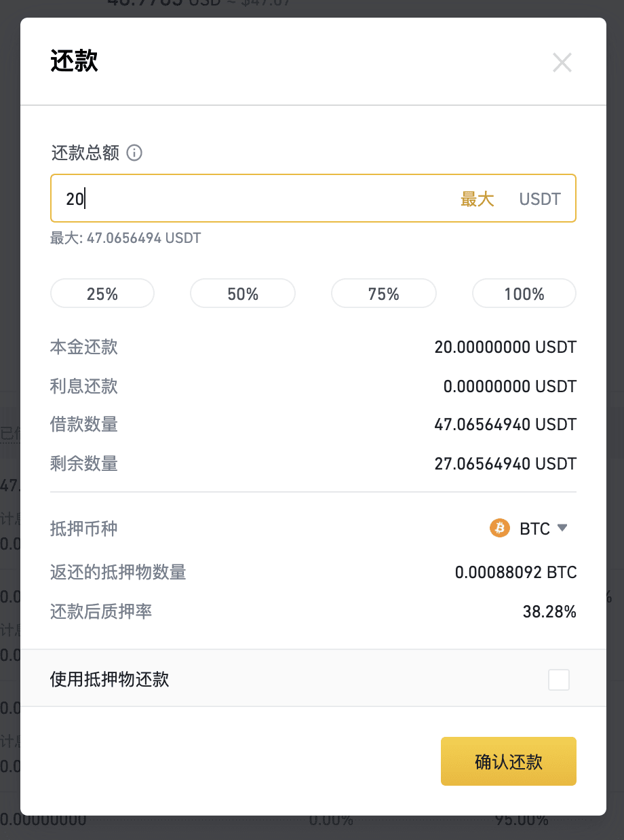The width and height of the screenshot is (624, 840).
Task: Click the USDT unit label in input
Action: pos(540,199)
